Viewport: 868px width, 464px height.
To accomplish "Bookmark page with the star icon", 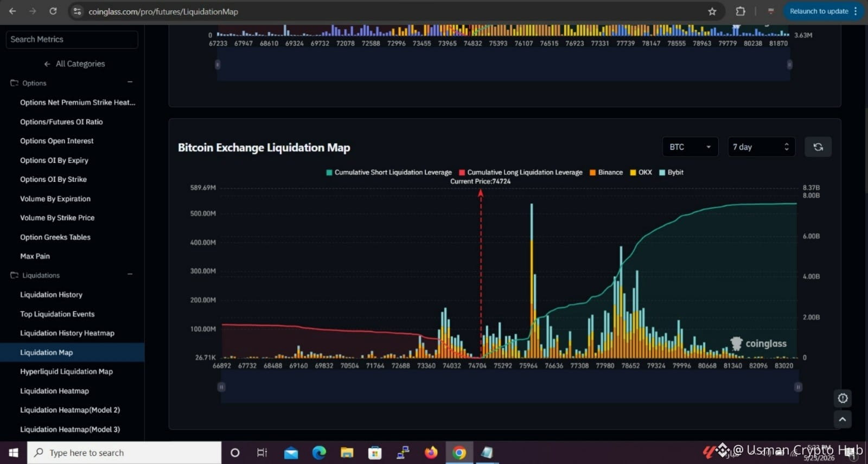I will pos(712,11).
